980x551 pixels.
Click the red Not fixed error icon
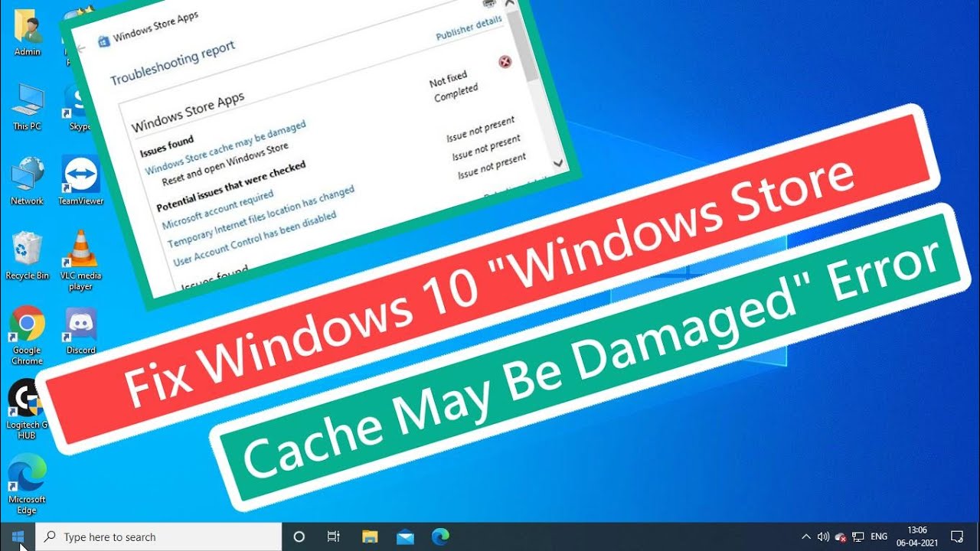pyautogui.click(x=505, y=61)
